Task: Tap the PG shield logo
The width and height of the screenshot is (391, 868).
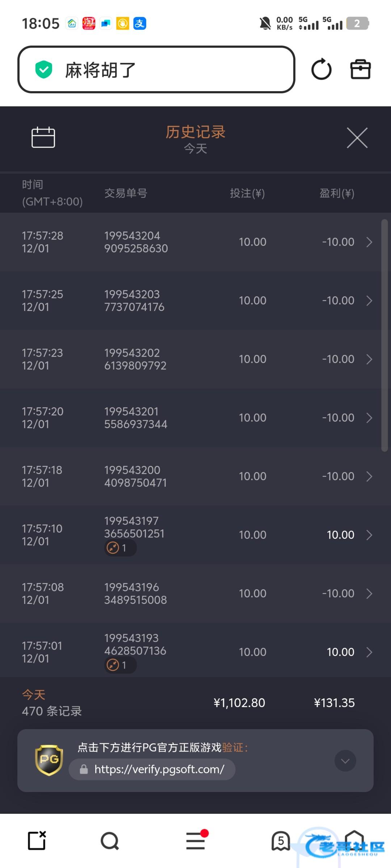Action: coord(49,760)
